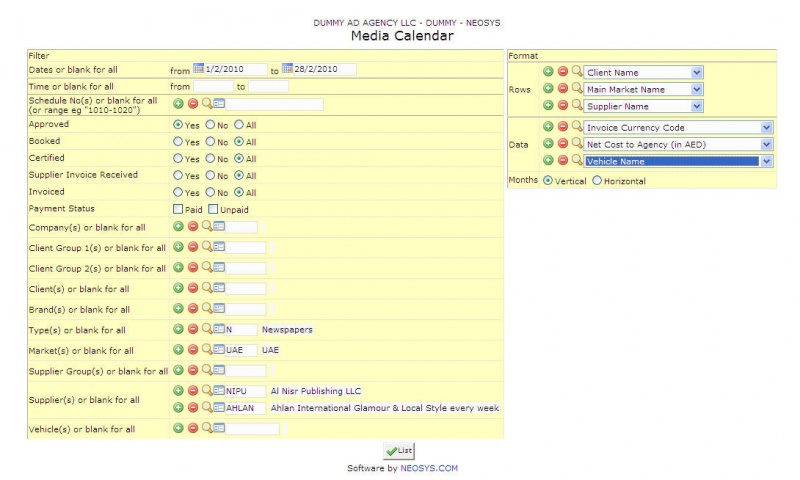The image size is (800, 480).
Task: Remove the Supplier Group(s) row
Action: click(193, 370)
